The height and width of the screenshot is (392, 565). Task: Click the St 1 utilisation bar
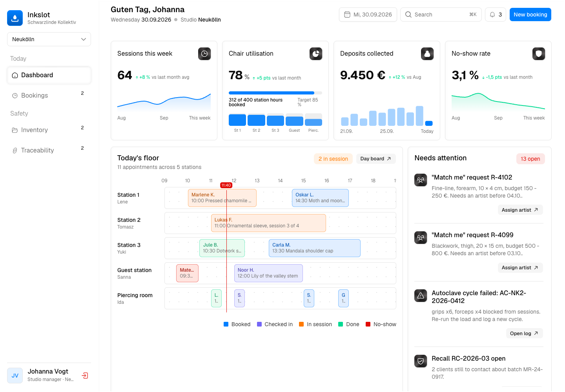[237, 120]
